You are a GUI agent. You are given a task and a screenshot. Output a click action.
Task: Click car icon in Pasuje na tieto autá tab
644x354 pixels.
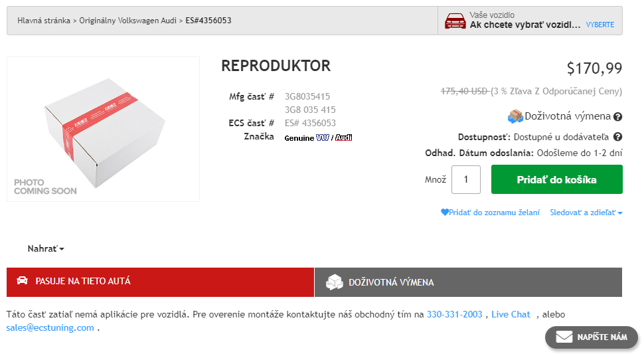pos(22,281)
